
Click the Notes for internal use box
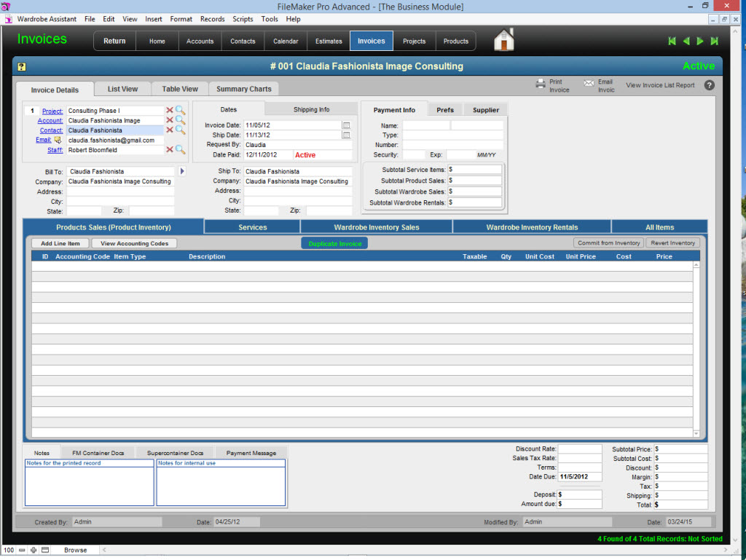click(x=221, y=483)
